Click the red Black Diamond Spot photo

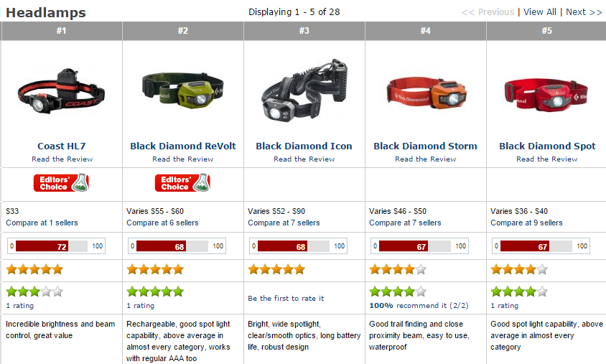click(546, 95)
